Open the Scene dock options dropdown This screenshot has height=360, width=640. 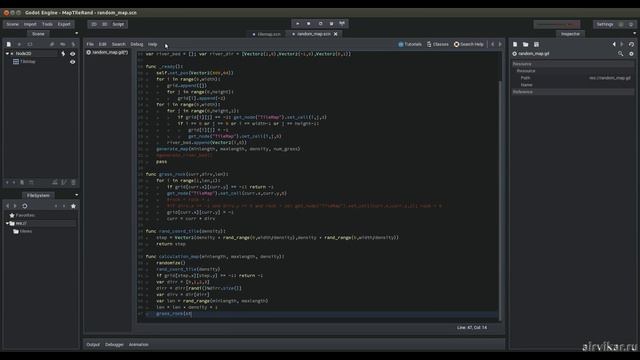[76, 33]
